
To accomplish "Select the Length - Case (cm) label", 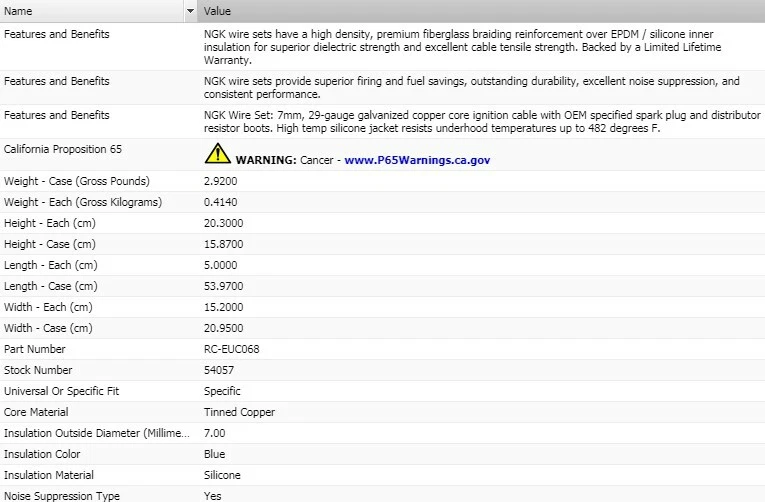I will click(x=51, y=286).
